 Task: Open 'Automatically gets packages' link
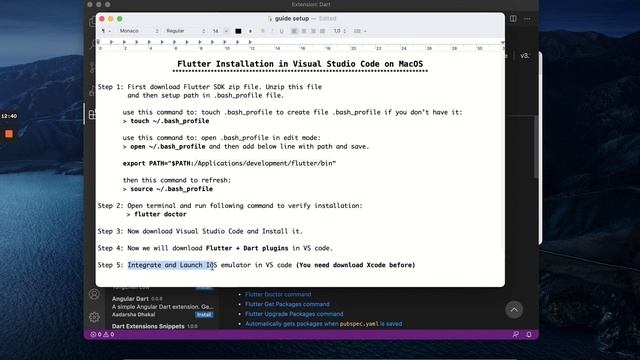tap(324, 324)
